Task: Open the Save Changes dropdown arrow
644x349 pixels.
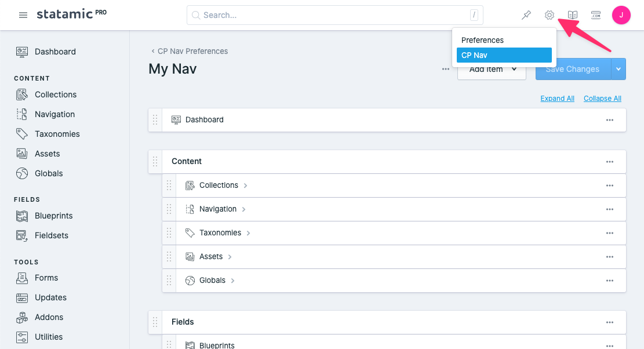Action: pos(617,69)
